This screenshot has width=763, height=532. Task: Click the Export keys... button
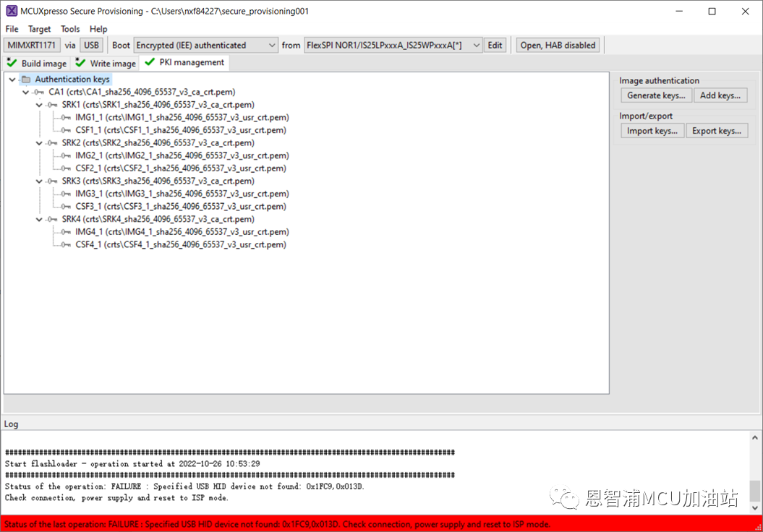tap(717, 131)
